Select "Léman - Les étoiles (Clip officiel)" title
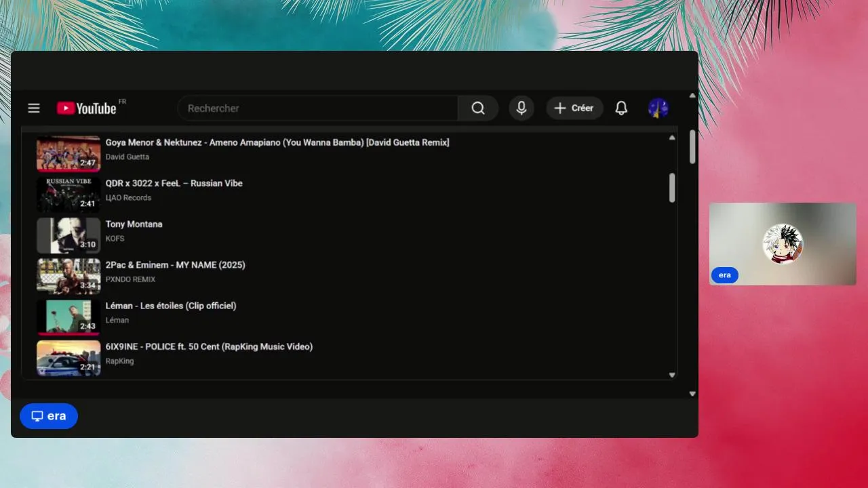Viewport: 868px width, 488px height. [x=171, y=306]
